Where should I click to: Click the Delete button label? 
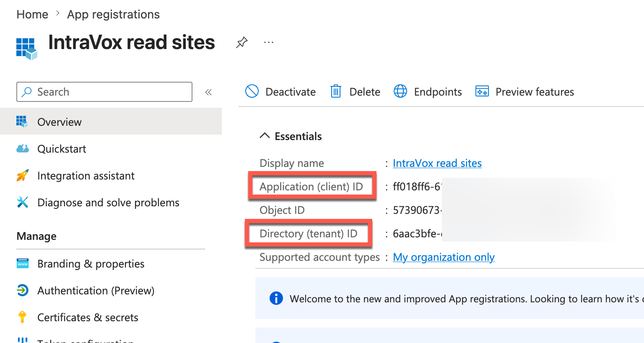[x=365, y=92]
